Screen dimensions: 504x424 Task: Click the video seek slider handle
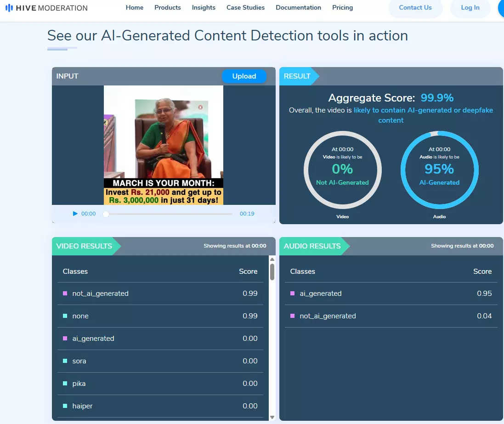[x=106, y=214]
